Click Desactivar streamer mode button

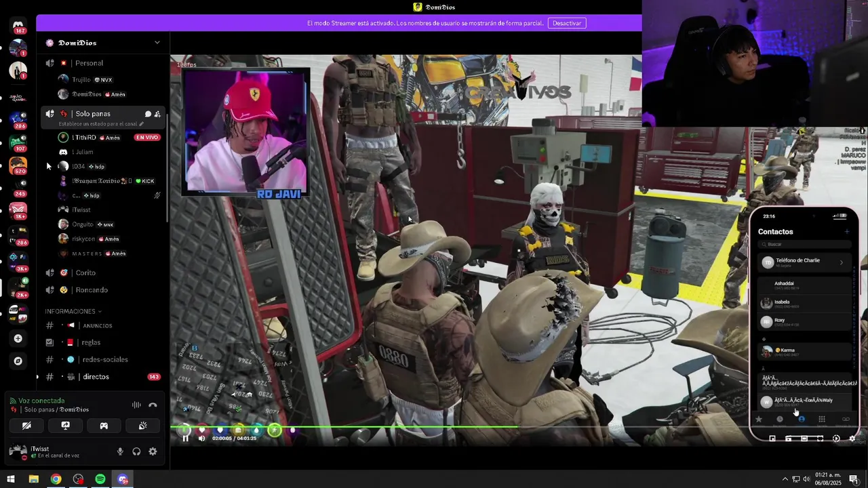pos(567,23)
